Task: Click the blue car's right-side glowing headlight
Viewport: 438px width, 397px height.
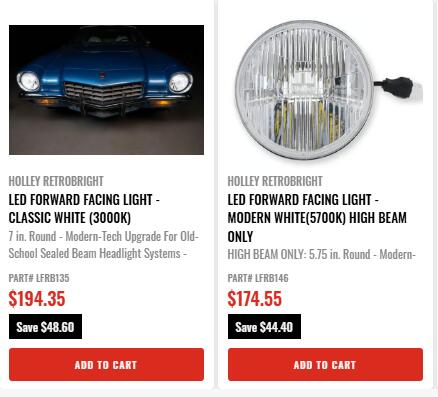Action: [180, 82]
